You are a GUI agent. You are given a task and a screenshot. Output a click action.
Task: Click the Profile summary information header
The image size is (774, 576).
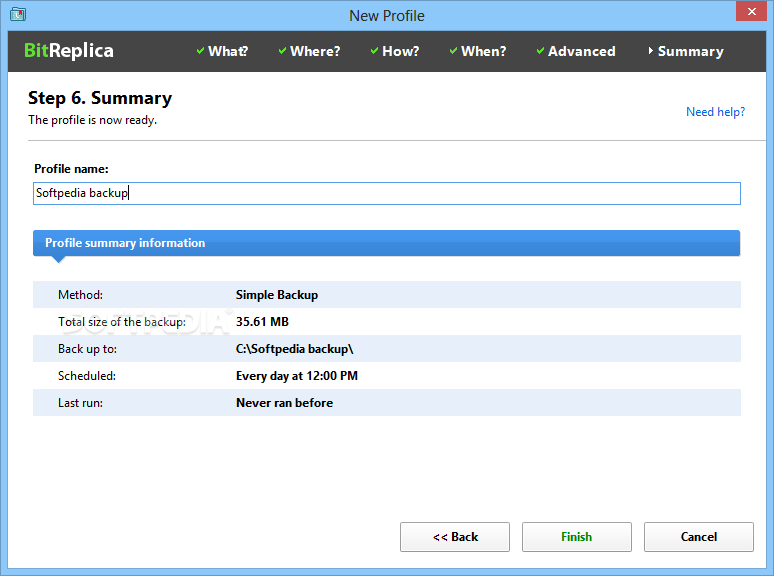387,243
